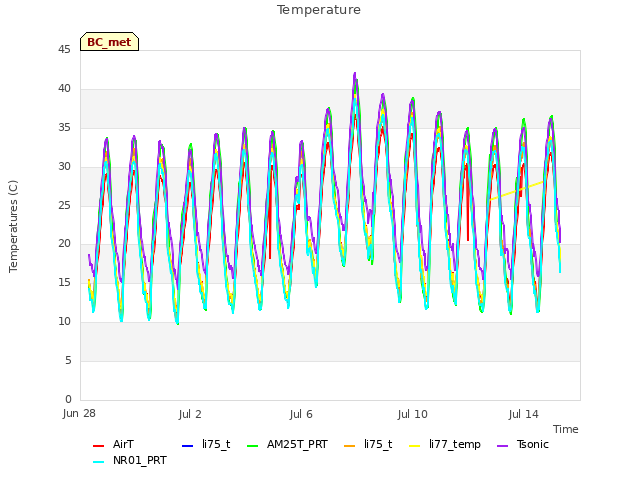Click the 40 y-axis tick label
The image size is (640, 480).
coord(64,89)
